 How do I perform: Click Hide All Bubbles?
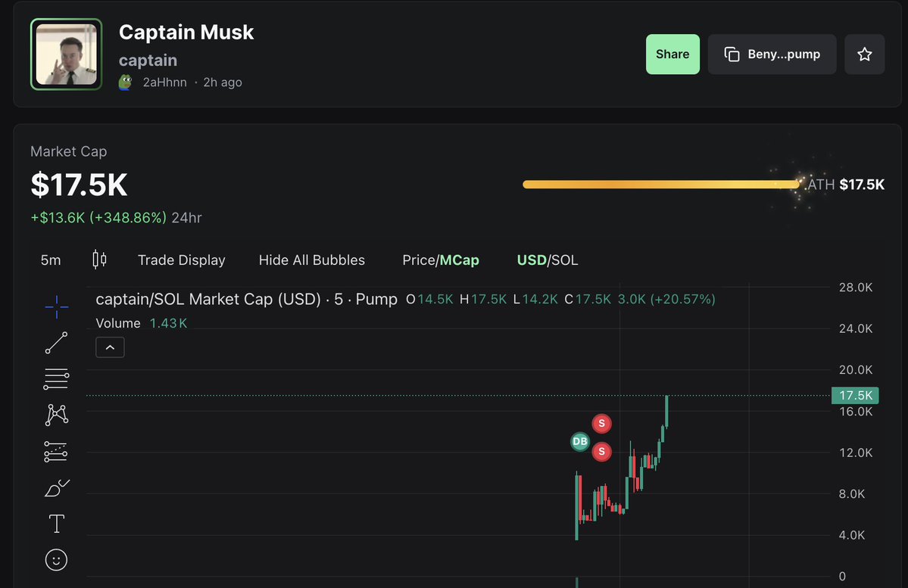coord(311,260)
